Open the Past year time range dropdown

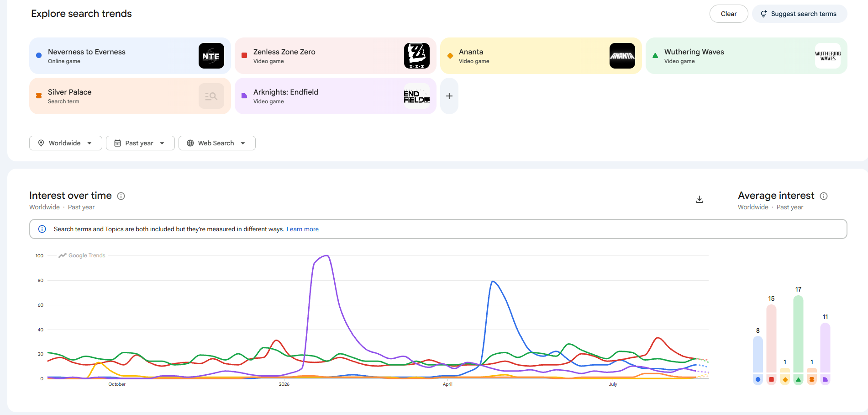point(140,143)
